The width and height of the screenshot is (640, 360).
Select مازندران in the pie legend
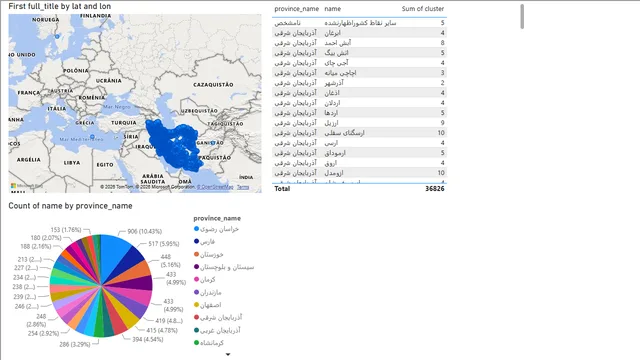click(207, 292)
